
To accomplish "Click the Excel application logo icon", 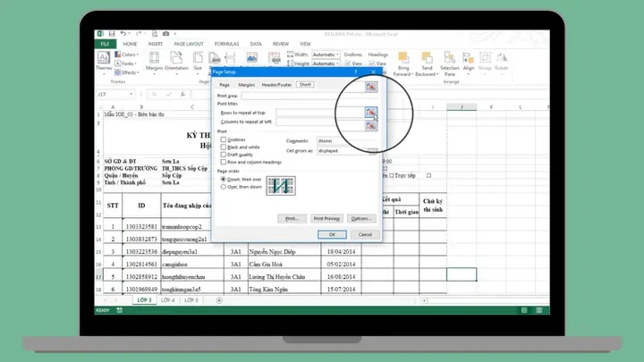I will point(100,34).
